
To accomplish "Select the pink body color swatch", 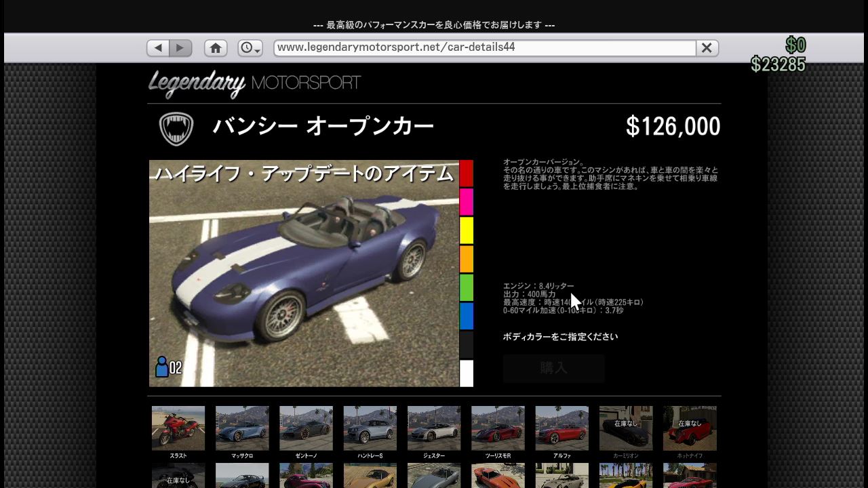I will coord(467,202).
